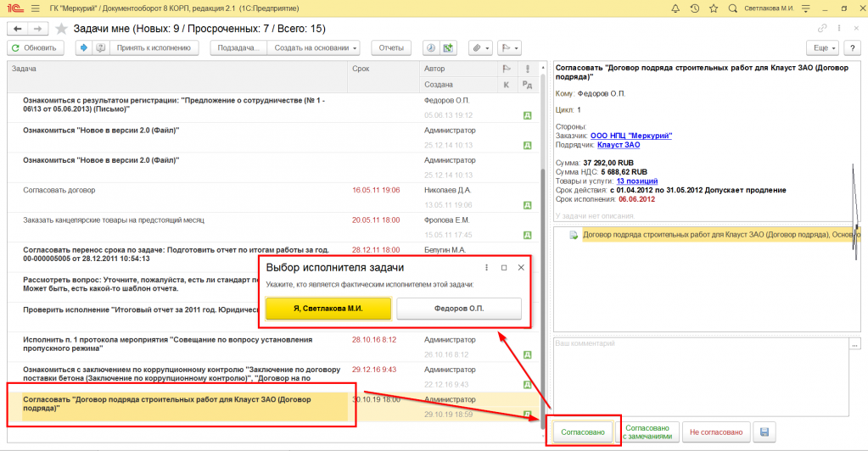Select task 'Согласовать перенос срока по задаче'
This screenshot has height=451, width=868.
[x=176, y=254]
